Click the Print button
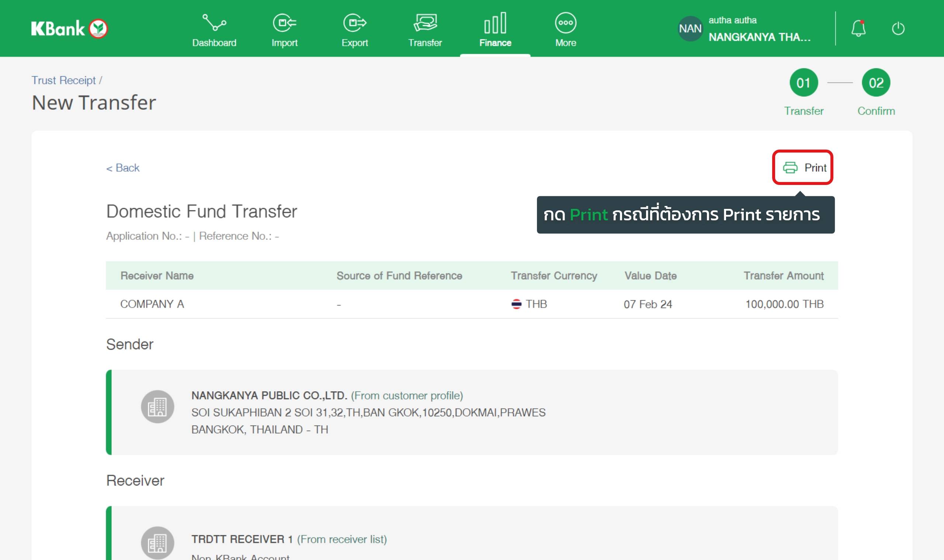944x560 pixels. click(803, 167)
